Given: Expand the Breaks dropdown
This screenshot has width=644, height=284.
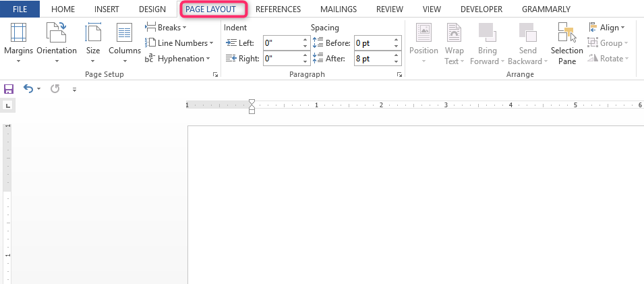Looking at the screenshot, I should coord(165,28).
